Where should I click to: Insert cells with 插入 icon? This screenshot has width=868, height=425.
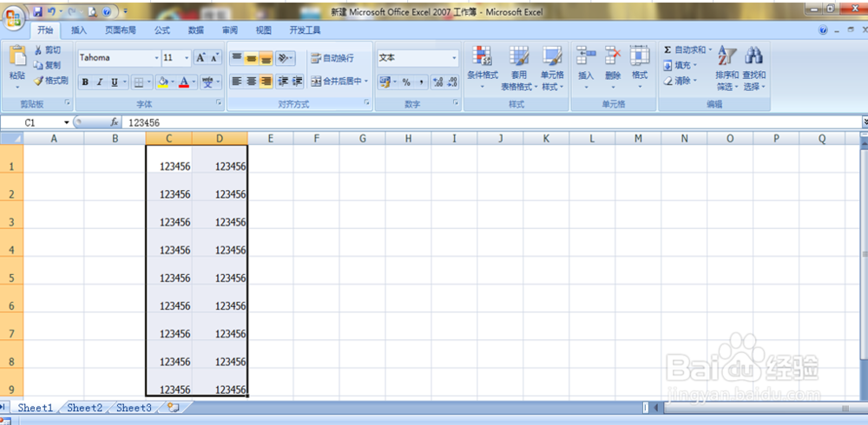tap(586, 69)
